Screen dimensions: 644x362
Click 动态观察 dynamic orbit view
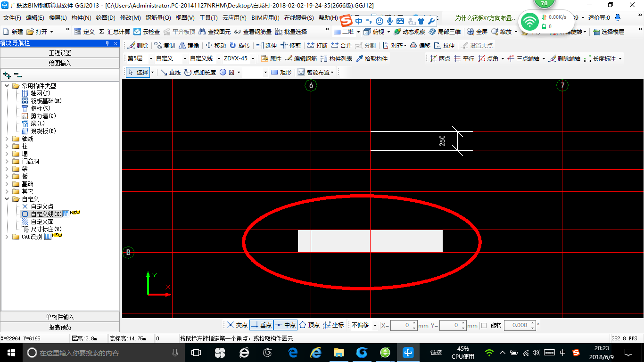pos(409,32)
